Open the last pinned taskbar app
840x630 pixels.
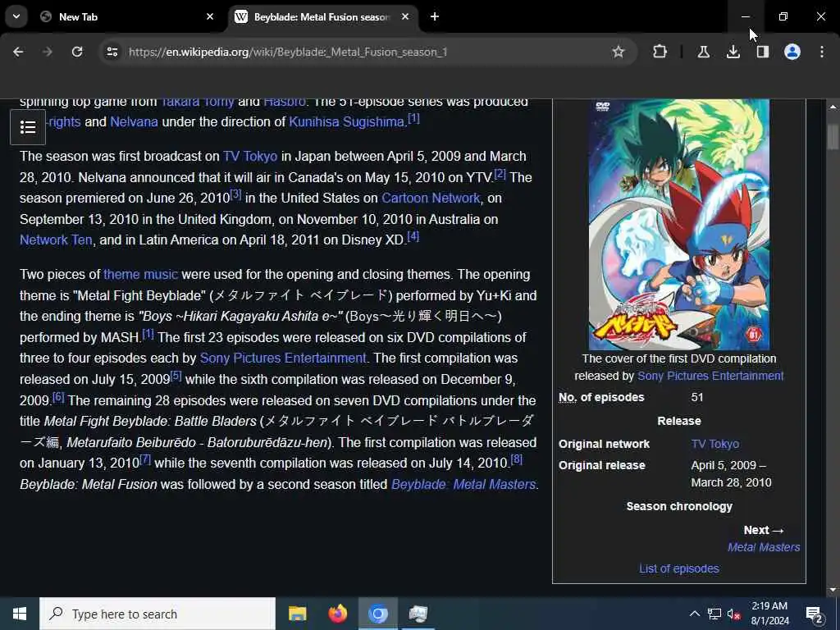click(418, 614)
